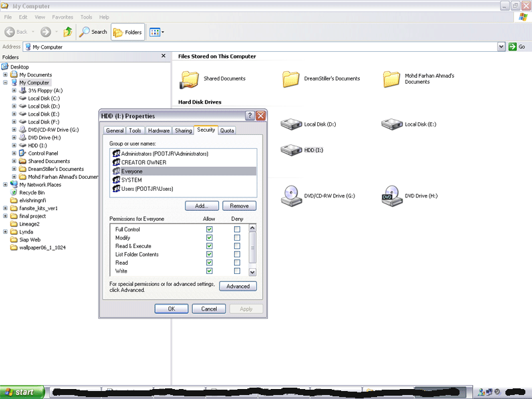Open Views dropdown arrow in toolbar
Image resolution: width=532 pixels, height=399 pixels.
point(163,32)
